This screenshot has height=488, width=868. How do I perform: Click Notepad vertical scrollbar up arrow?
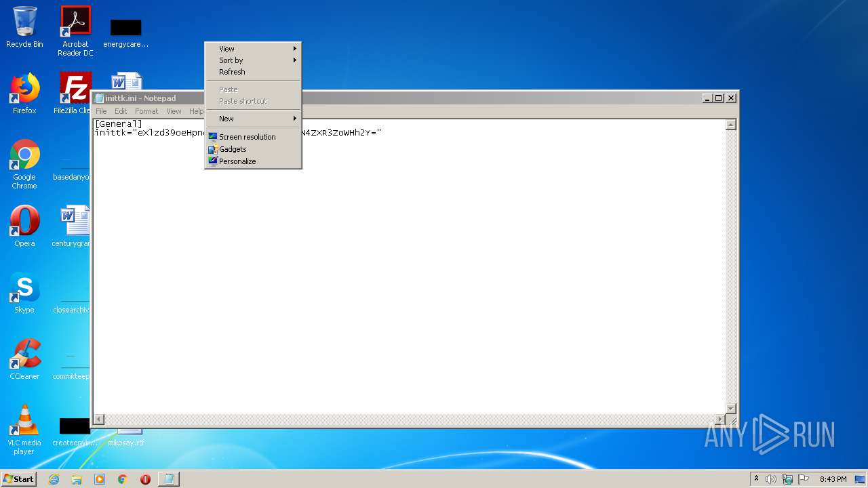(x=730, y=125)
